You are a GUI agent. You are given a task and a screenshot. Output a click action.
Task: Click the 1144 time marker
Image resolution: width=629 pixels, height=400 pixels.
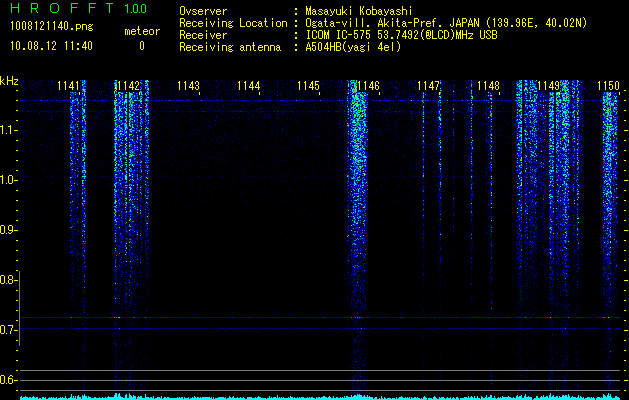pyautogui.click(x=248, y=86)
